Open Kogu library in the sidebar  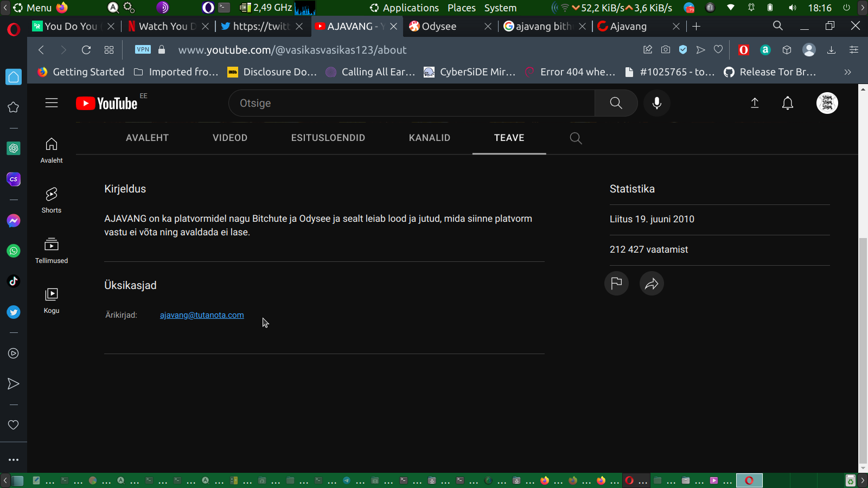tap(52, 300)
